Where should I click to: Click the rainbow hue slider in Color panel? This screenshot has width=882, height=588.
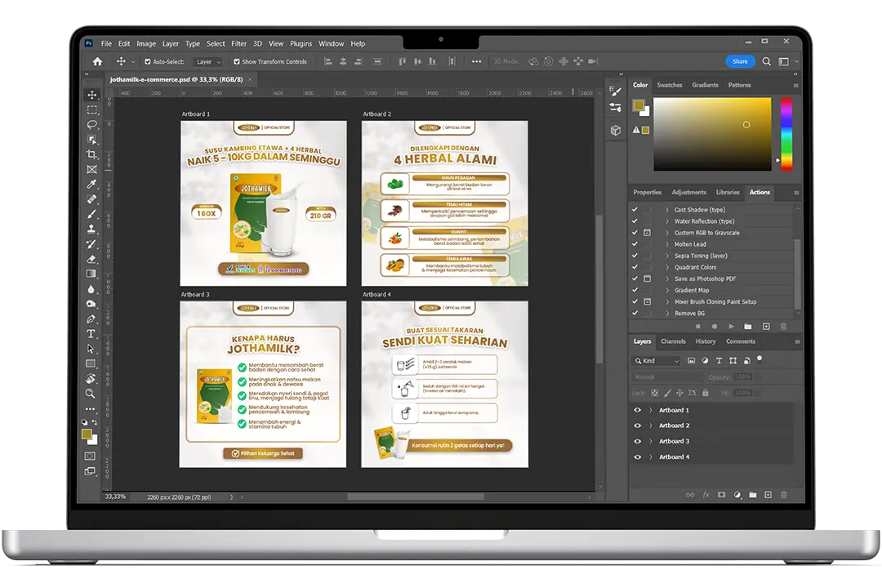click(786, 133)
